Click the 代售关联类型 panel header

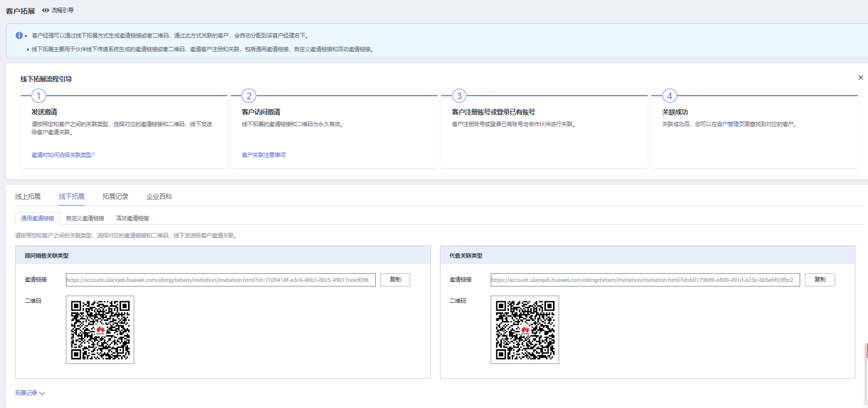(647, 255)
